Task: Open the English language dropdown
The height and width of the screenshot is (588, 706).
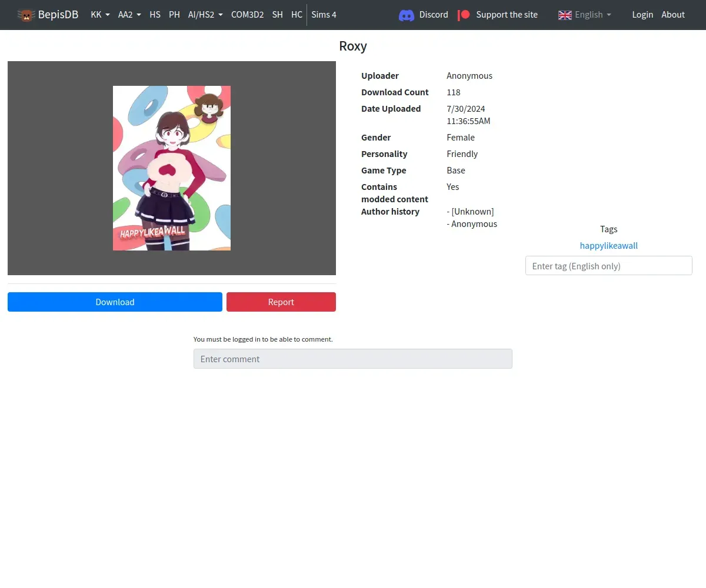Action: point(585,15)
